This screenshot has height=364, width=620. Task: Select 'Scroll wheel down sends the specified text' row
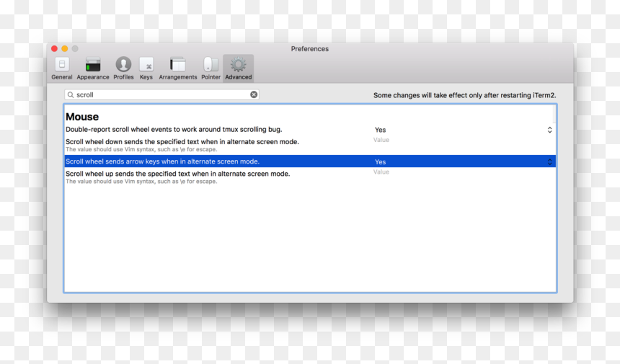point(309,145)
